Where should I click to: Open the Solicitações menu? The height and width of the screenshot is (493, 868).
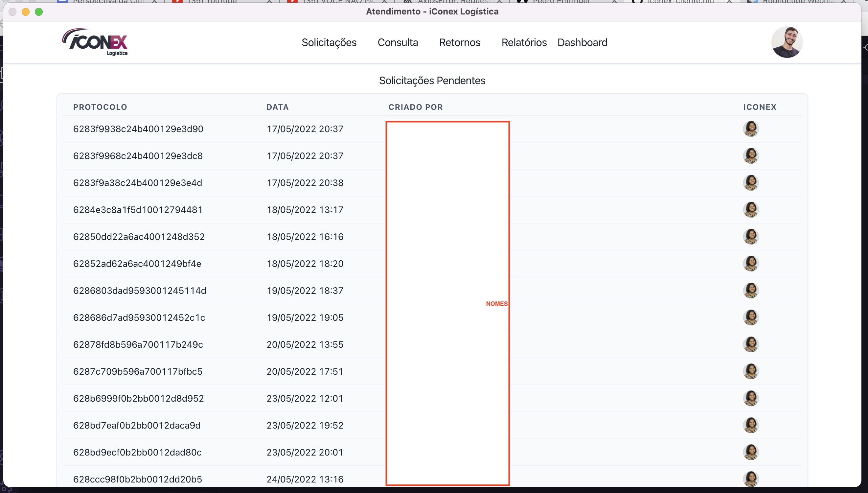pyautogui.click(x=329, y=42)
